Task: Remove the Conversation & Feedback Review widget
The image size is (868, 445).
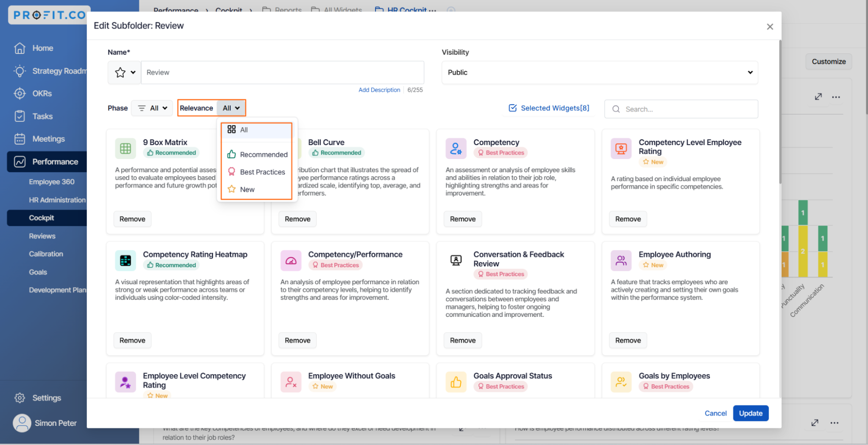Action: [x=463, y=340]
